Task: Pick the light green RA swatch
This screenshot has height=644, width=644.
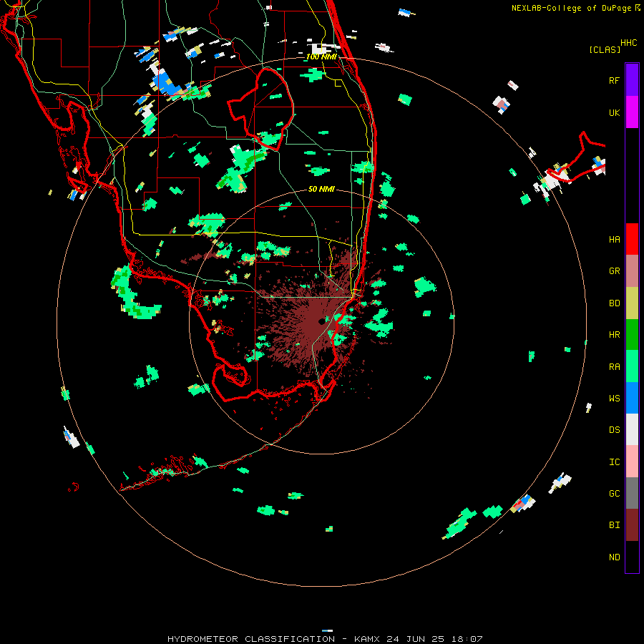Action: [x=632, y=366]
